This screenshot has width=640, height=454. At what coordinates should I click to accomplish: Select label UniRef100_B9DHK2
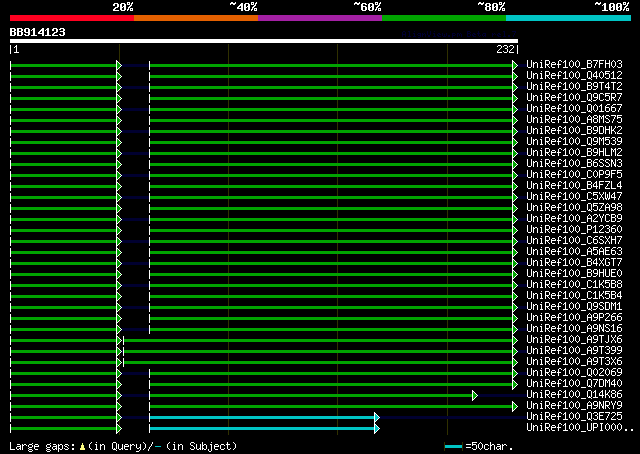point(574,130)
